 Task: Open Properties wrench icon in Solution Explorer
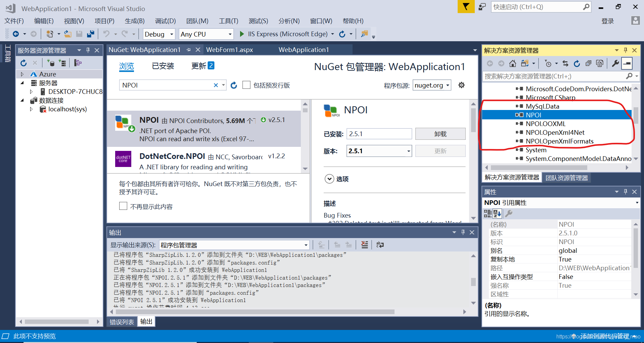point(615,63)
